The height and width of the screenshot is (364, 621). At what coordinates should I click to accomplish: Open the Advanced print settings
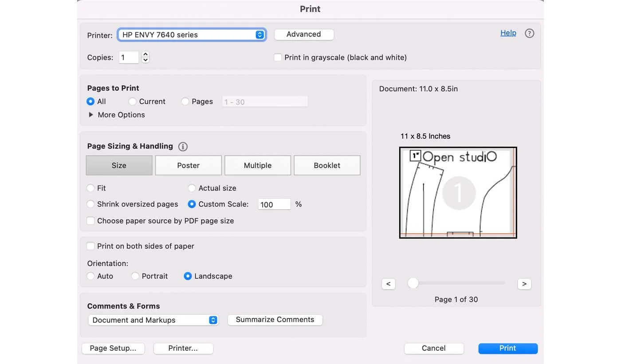304,34
